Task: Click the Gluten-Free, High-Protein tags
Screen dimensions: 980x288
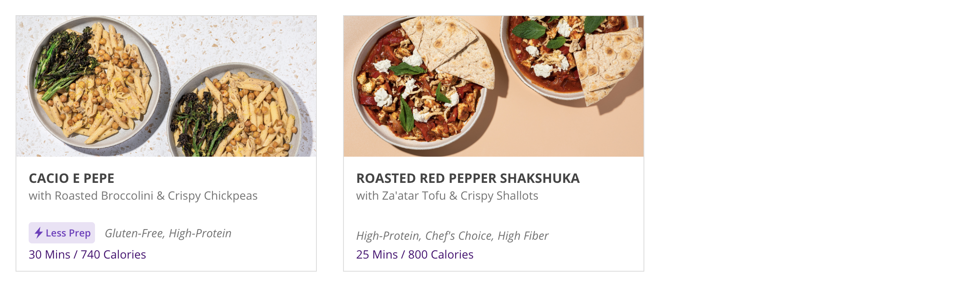Action: tap(168, 233)
